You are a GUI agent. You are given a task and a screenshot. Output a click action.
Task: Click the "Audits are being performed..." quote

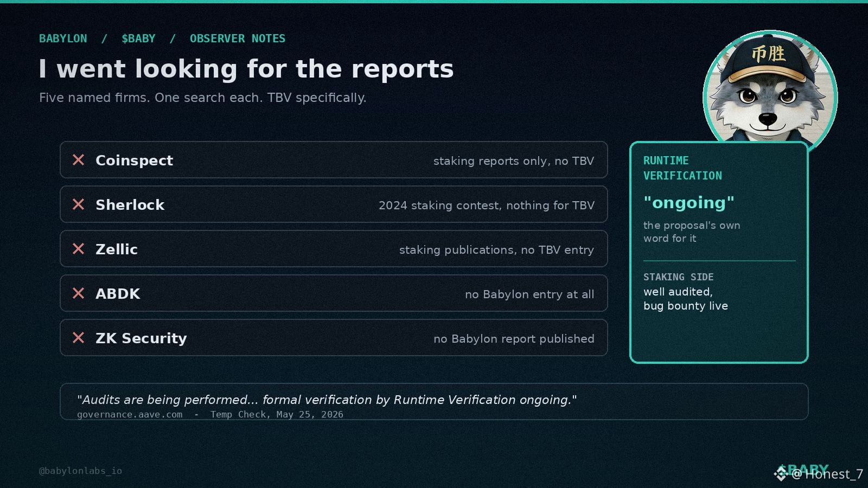pos(327,400)
